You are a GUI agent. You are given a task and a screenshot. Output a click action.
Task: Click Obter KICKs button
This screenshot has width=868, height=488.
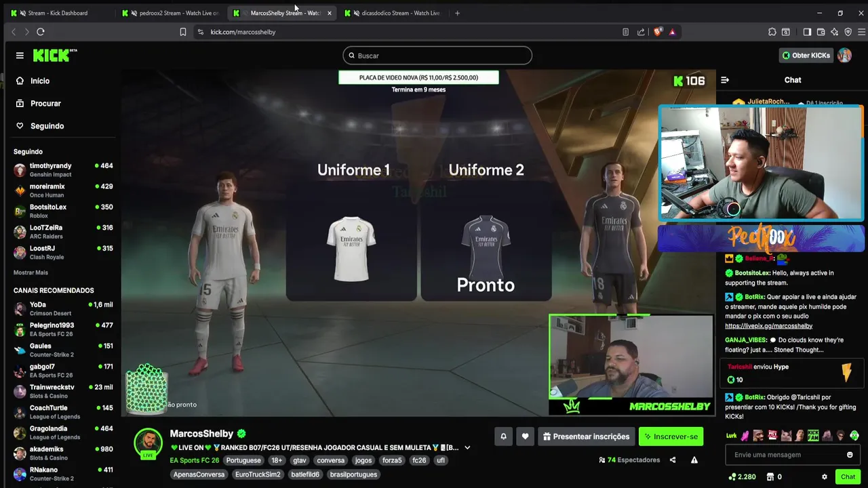806,56
